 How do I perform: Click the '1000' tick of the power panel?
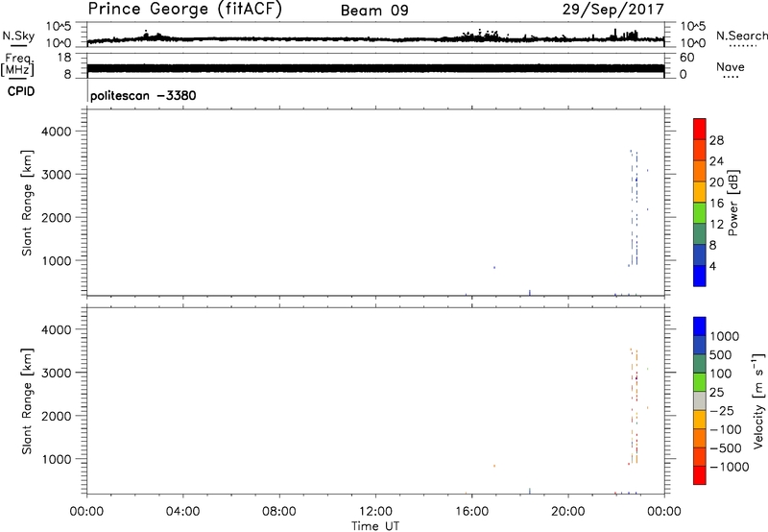click(57, 260)
